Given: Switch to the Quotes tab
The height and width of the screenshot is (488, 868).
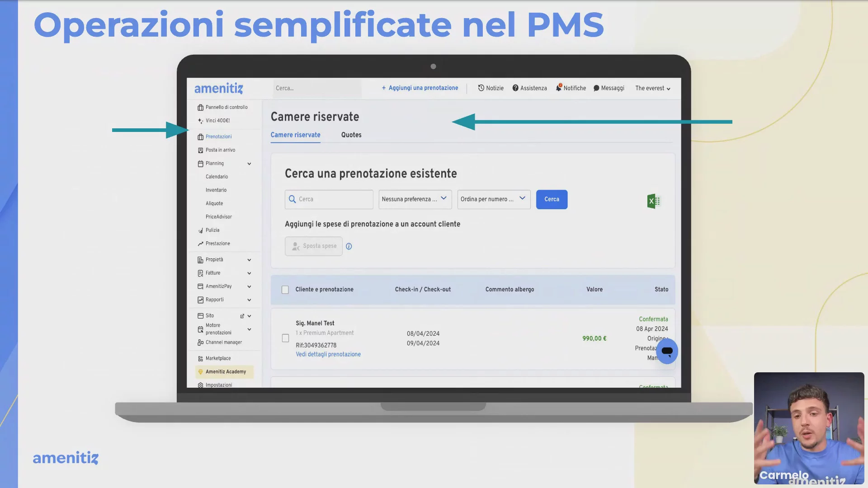Looking at the screenshot, I should [x=351, y=135].
